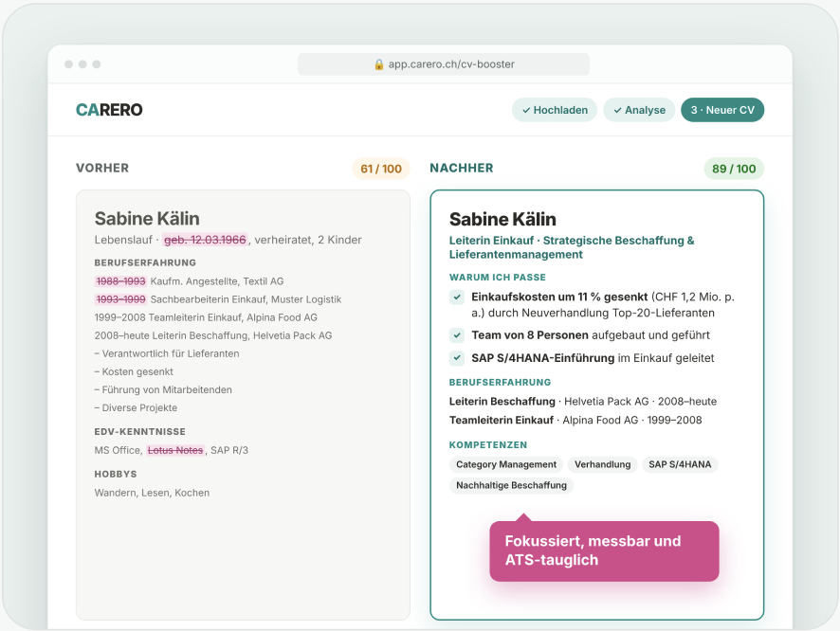
Task: Click the WARUM ICH PASSE section heading
Action: pos(497,278)
